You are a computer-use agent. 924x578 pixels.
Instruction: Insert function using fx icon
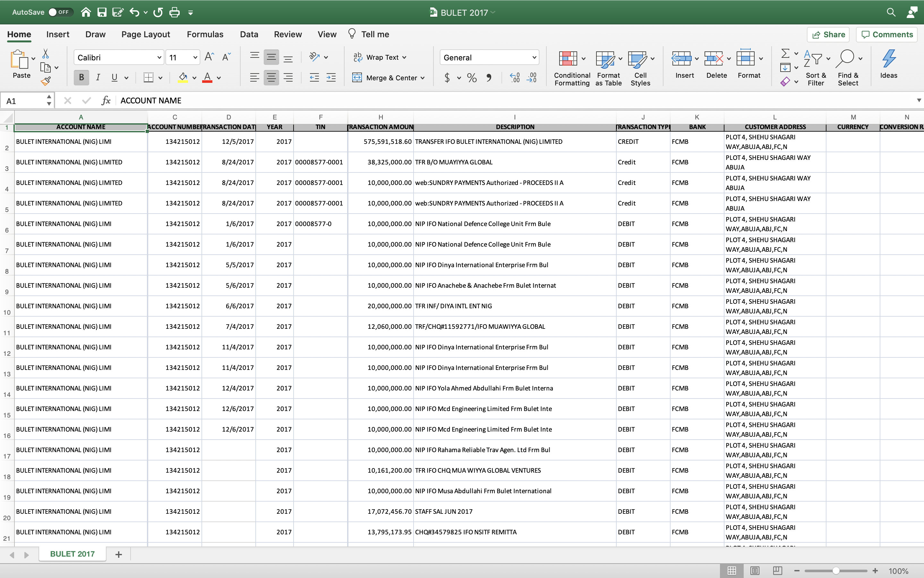point(106,101)
